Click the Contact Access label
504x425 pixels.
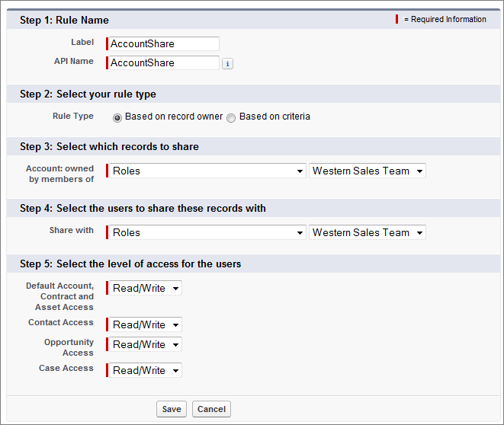pyautogui.click(x=61, y=322)
